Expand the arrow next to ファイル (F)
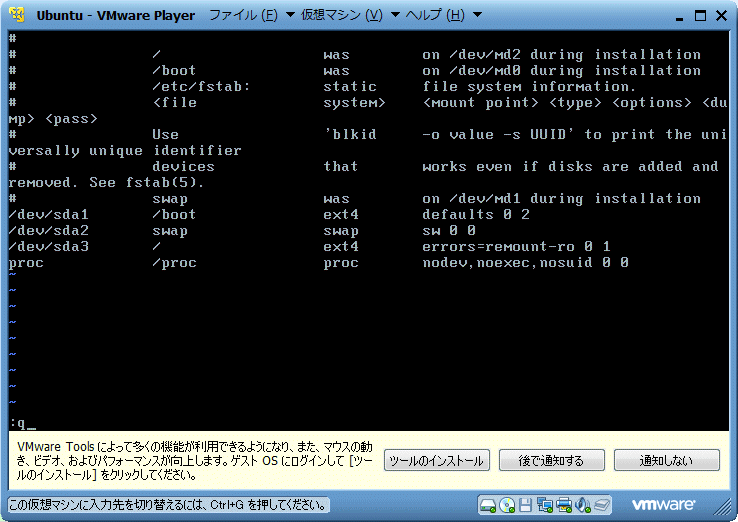The image size is (738, 522). (290, 15)
